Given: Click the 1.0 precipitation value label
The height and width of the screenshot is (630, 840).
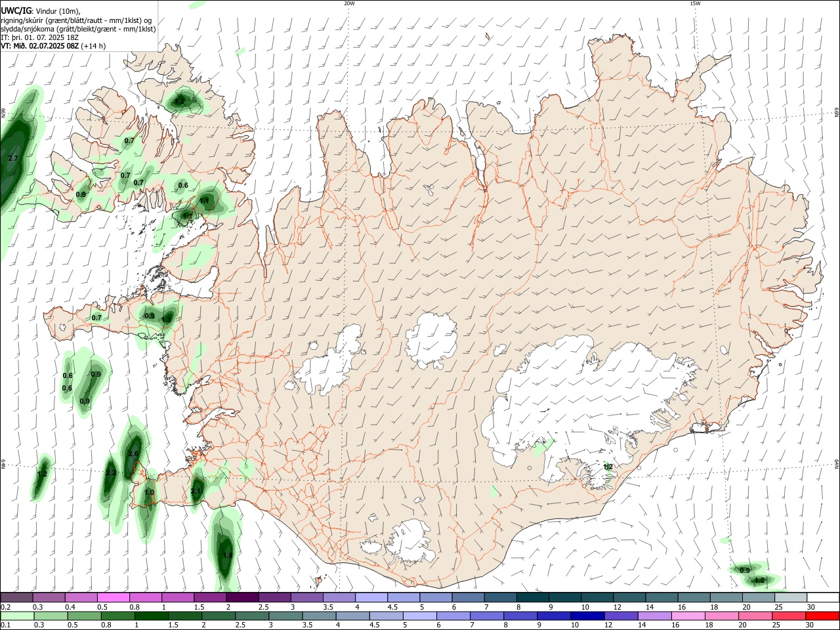Looking at the screenshot, I should pyautogui.click(x=149, y=492).
